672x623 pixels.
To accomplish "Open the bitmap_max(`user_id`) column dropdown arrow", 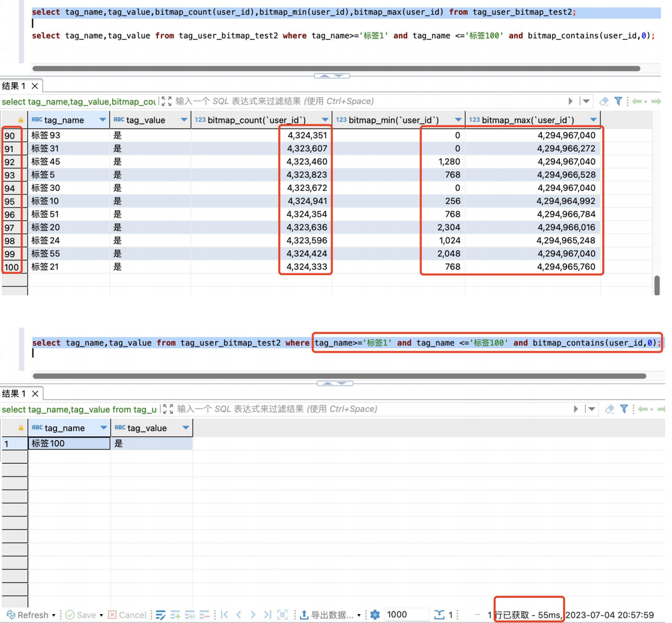I will coord(593,120).
